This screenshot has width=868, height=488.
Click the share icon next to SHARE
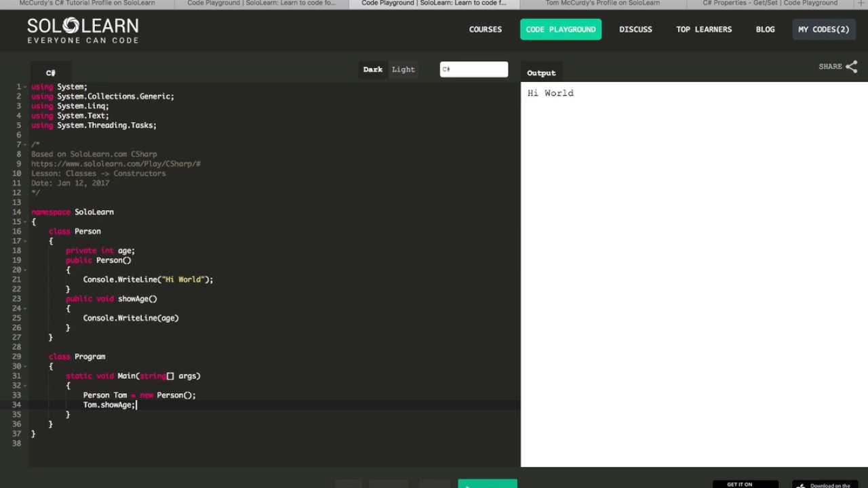[x=852, y=66]
